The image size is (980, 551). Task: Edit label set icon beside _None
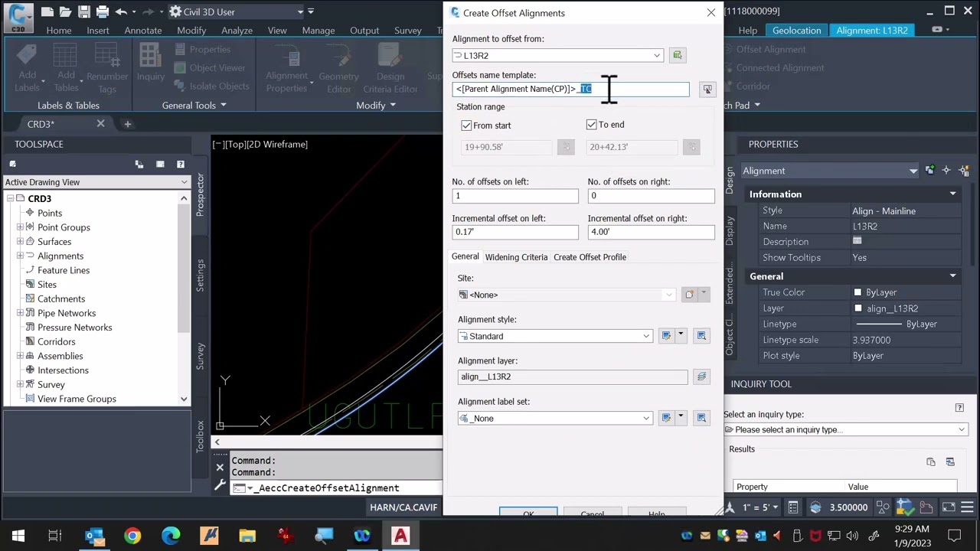click(x=666, y=418)
